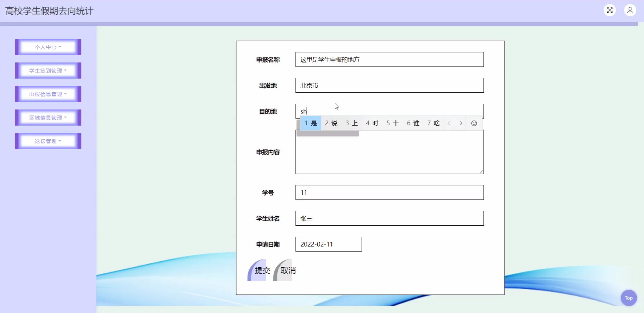Open the emoji panel in IME bar

pyautogui.click(x=474, y=123)
